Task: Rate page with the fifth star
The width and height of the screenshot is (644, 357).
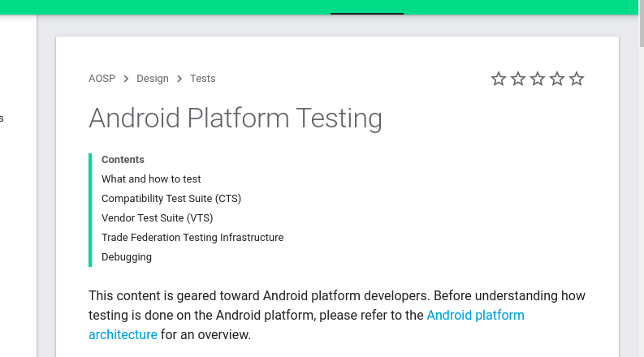Action: tap(577, 79)
